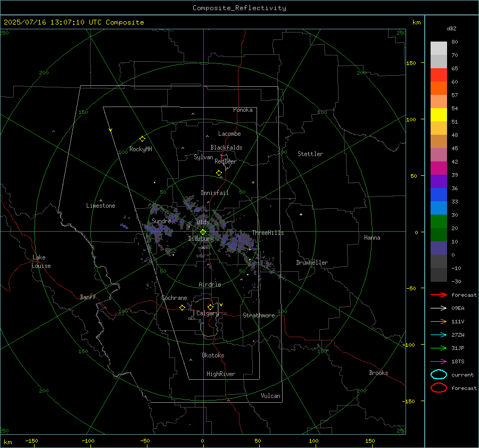This screenshot has height=448, width=479.
Task: Click the purple echo cluster southwest of ThreeHills
Action: [239, 241]
